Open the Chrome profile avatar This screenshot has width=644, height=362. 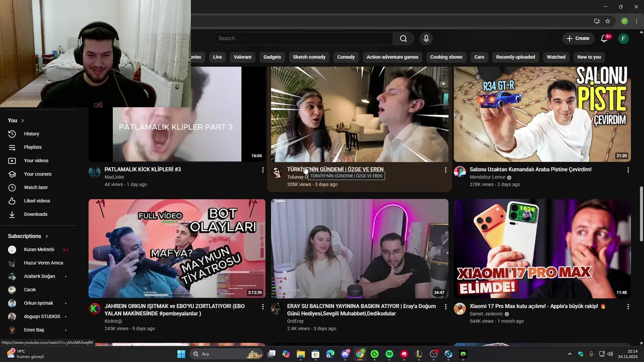tap(624, 21)
